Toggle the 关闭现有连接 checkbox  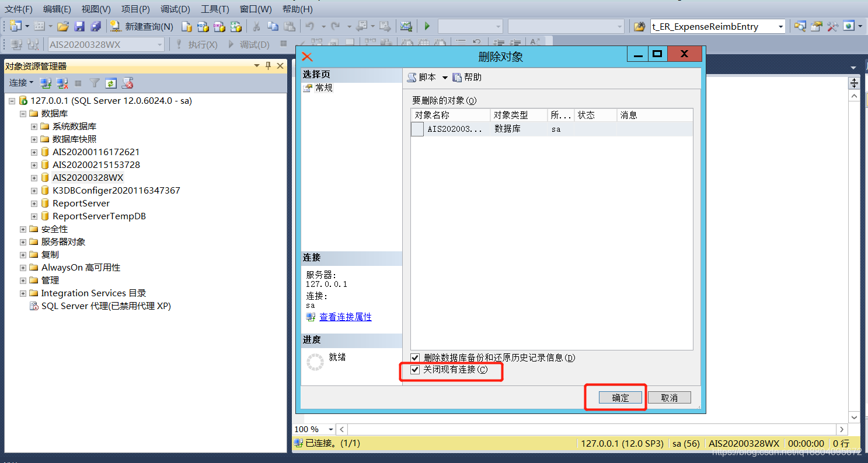pyautogui.click(x=415, y=370)
